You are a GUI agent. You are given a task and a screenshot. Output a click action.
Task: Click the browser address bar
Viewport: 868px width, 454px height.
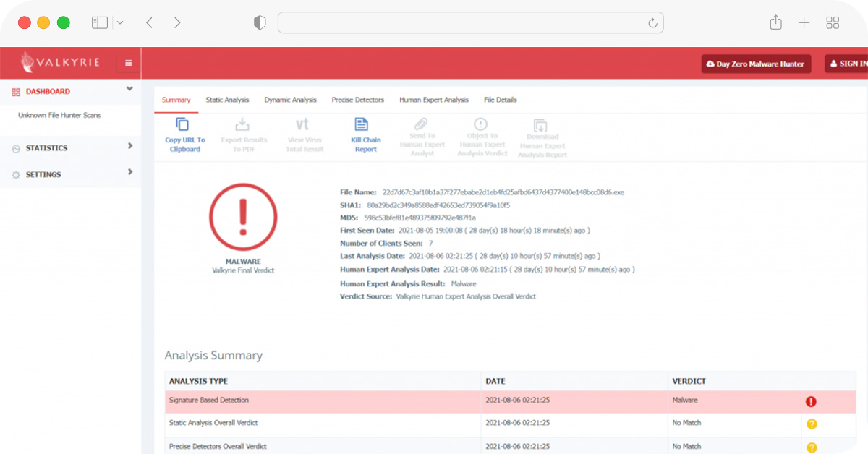tap(470, 22)
